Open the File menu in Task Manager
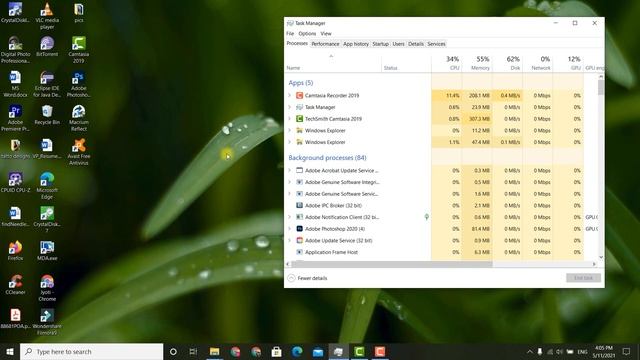The image size is (640, 360). pyautogui.click(x=290, y=33)
